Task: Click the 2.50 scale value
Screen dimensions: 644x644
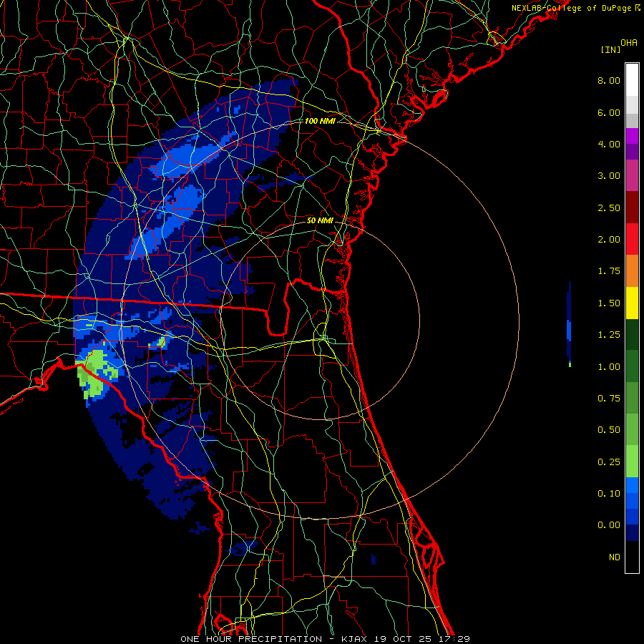Action: click(x=609, y=208)
